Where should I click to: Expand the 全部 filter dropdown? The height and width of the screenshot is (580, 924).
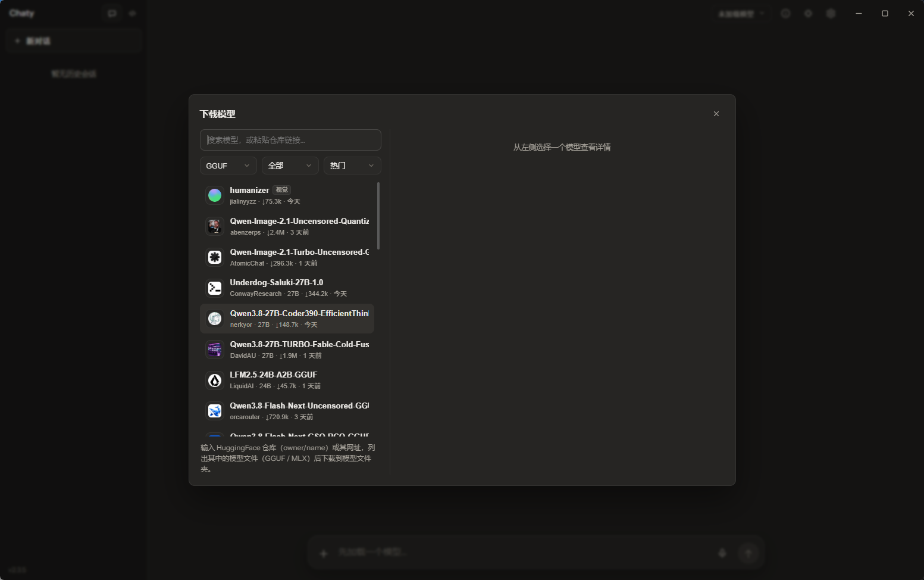tap(290, 166)
